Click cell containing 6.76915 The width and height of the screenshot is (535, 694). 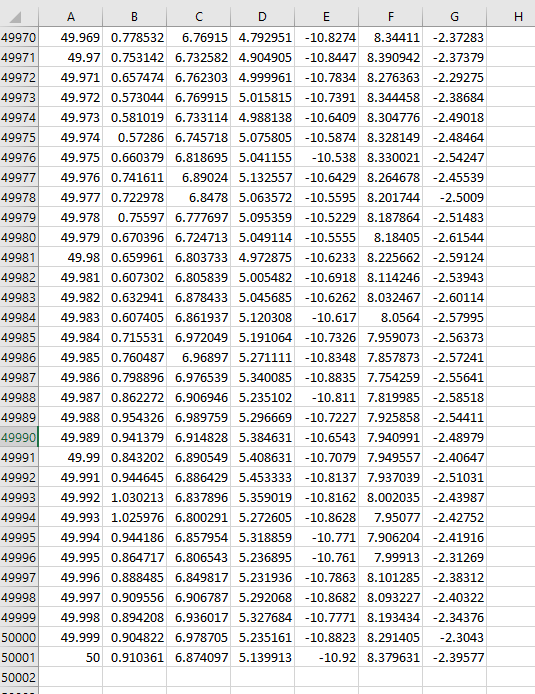tap(199, 38)
